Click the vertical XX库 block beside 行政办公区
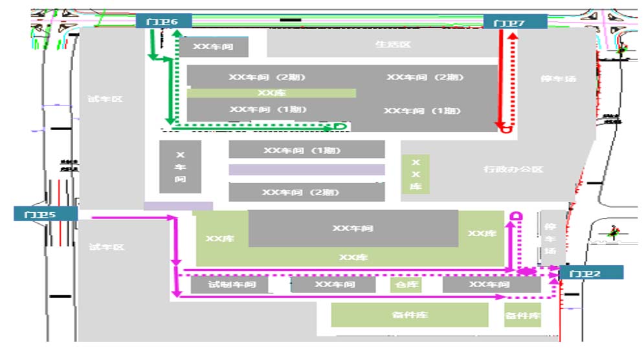 [416, 174]
